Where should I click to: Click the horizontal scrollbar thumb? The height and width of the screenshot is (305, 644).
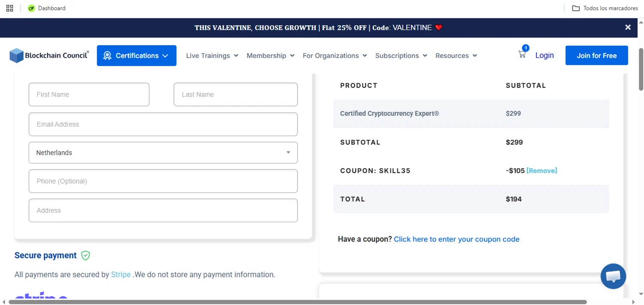click(298, 302)
